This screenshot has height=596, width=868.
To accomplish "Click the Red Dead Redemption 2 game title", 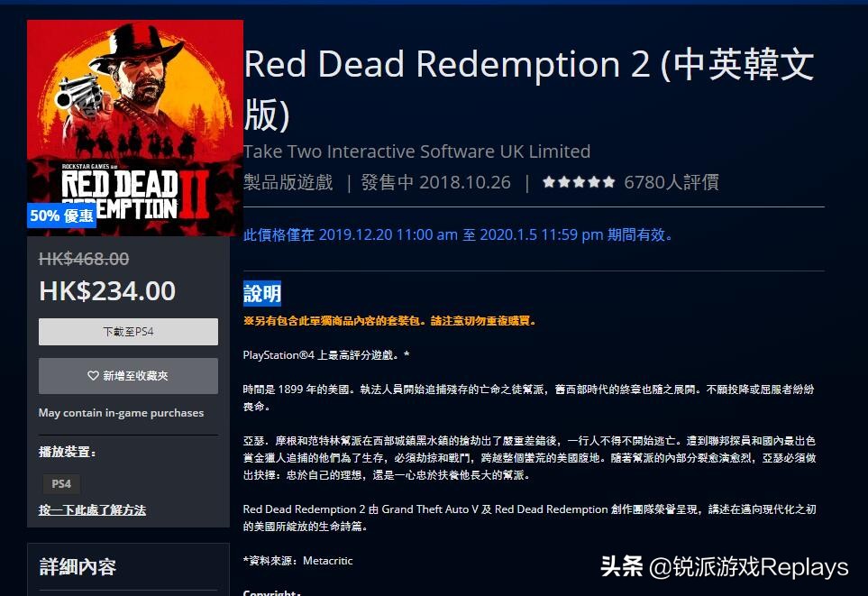I will pos(529,88).
